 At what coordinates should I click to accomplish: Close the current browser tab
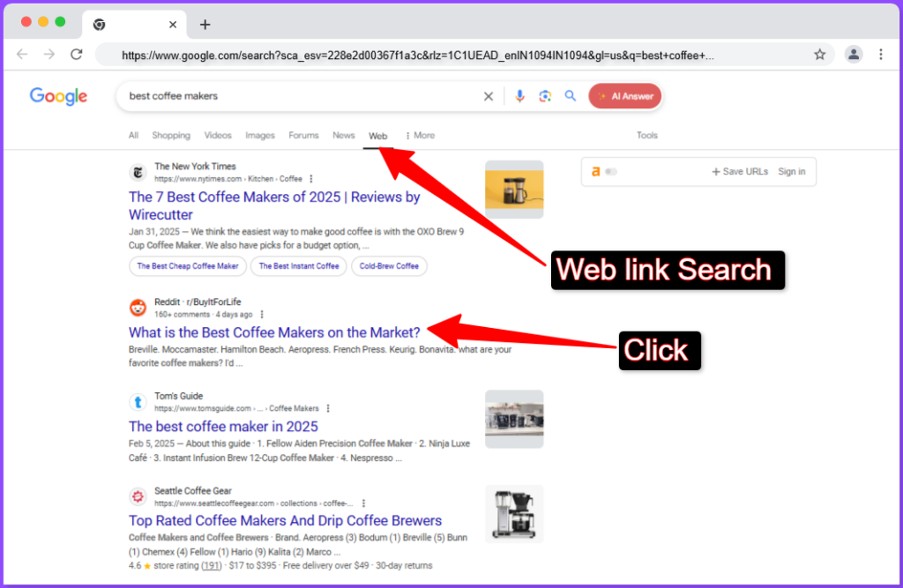[x=173, y=24]
